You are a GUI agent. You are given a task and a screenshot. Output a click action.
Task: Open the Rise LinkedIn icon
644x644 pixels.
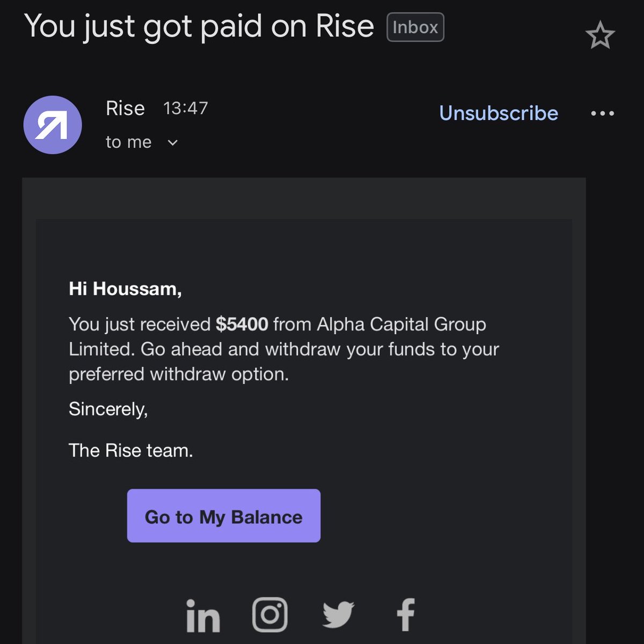pyautogui.click(x=203, y=615)
